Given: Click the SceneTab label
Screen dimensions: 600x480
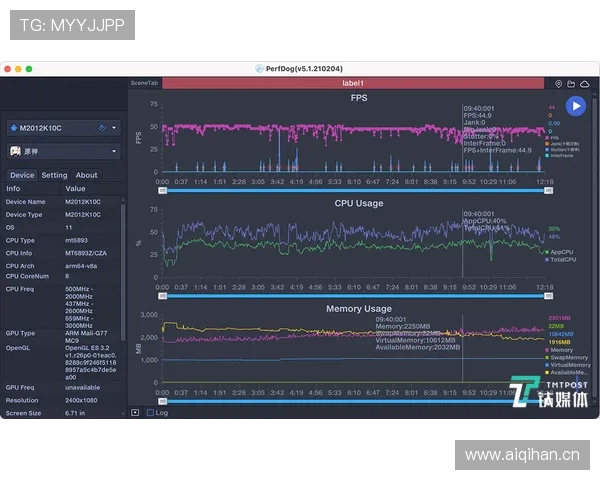Looking at the screenshot, I should pos(144,84).
